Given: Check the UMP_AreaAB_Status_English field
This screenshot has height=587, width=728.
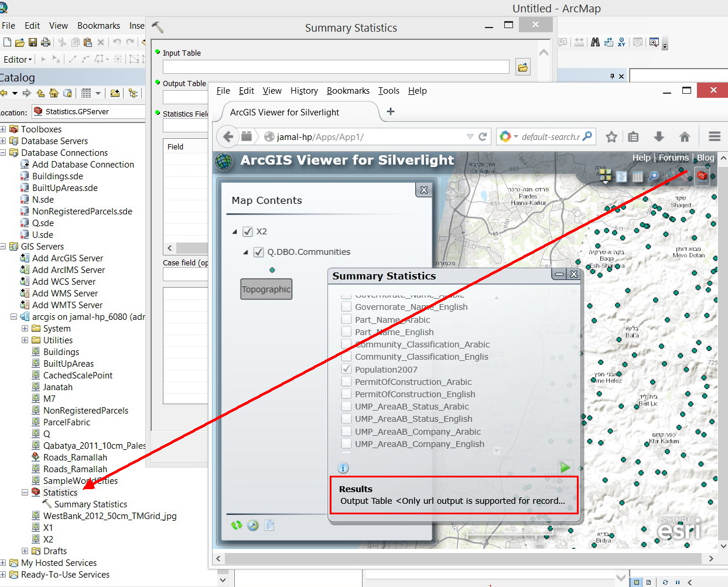Looking at the screenshot, I should pos(346,418).
